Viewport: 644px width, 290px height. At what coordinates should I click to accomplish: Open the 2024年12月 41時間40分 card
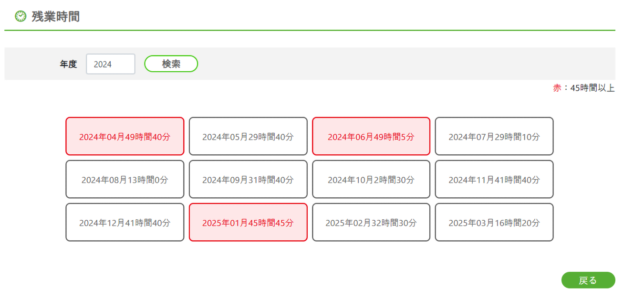tap(125, 223)
